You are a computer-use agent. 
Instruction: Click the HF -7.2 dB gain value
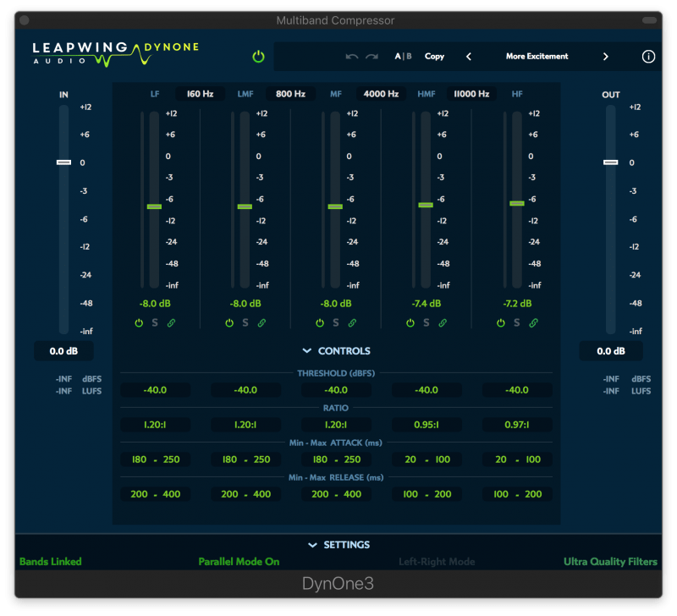[517, 304]
